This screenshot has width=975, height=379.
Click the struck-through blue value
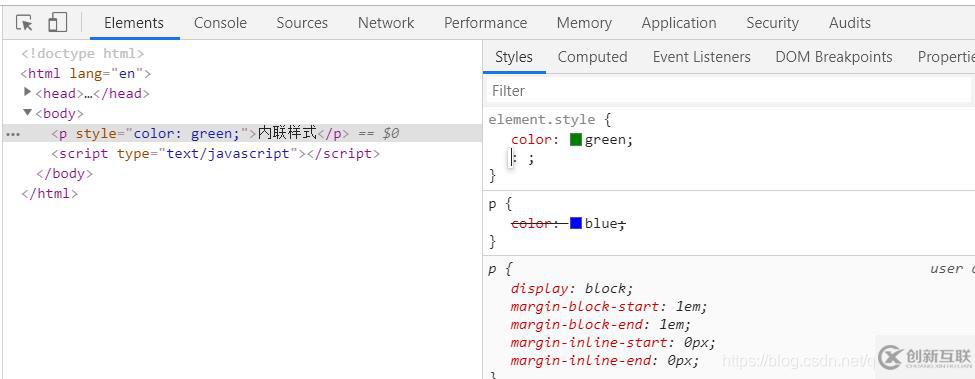tap(601, 223)
